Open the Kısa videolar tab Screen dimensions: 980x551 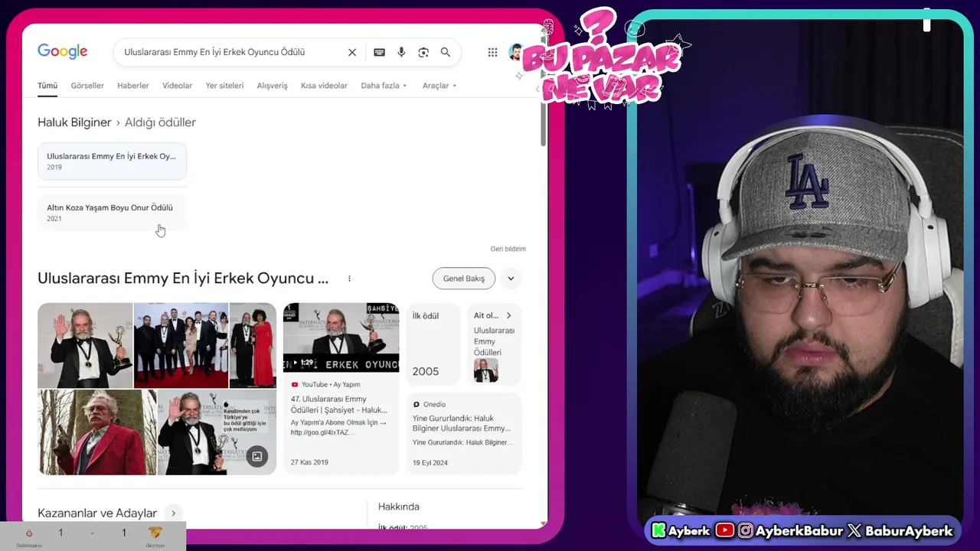(324, 86)
